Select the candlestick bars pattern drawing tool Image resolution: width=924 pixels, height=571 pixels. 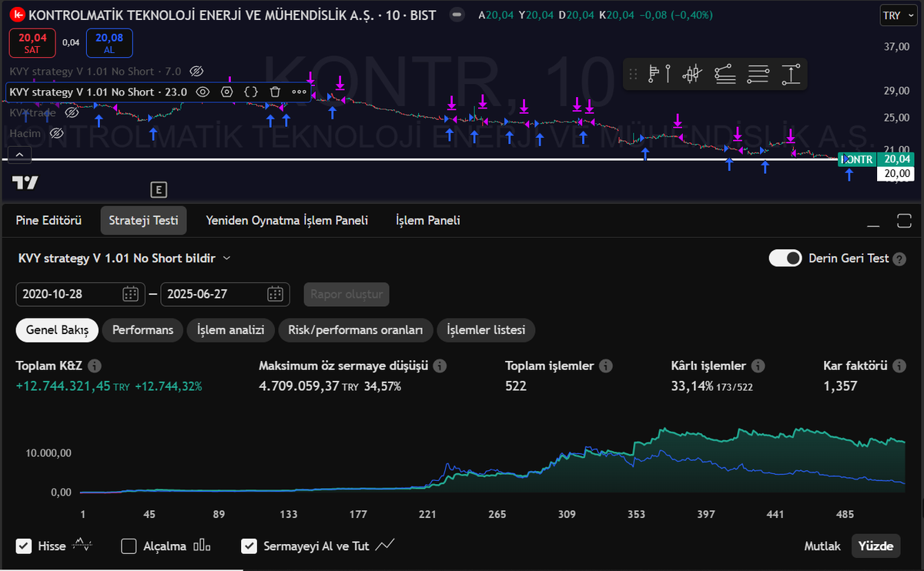(x=692, y=74)
